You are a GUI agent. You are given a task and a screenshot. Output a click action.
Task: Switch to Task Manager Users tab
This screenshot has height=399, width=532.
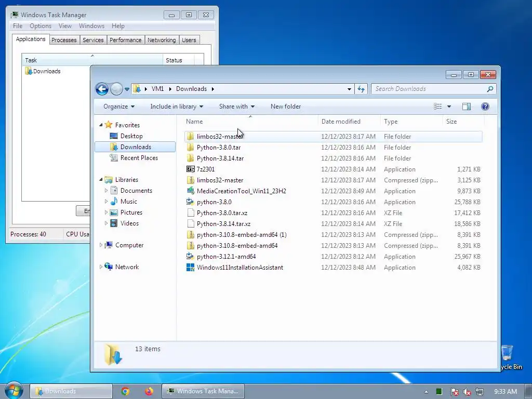(x=189, y=40)
